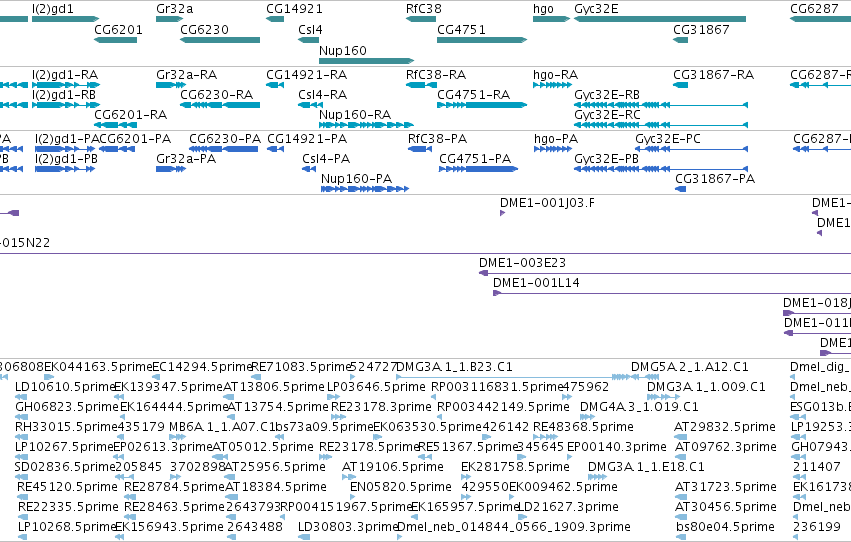
Task: Select the label bs80e04.5prime
Action: pyautogui.click(x=725, y=527)
